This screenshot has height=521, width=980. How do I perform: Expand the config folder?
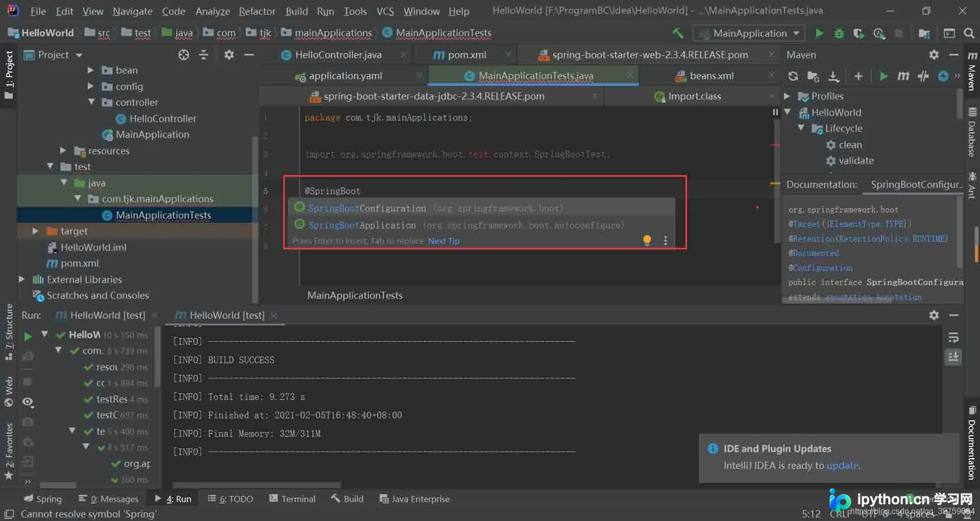(90, 86)
